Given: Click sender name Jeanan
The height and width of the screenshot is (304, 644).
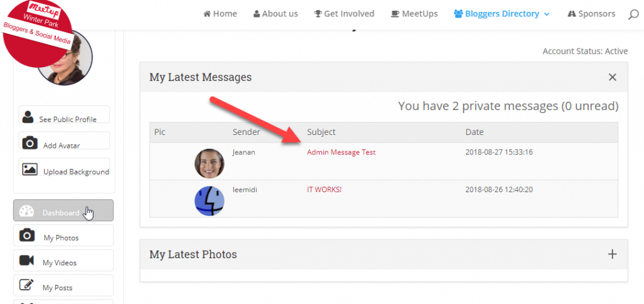Looking at the screenshot, I should 243,152.
